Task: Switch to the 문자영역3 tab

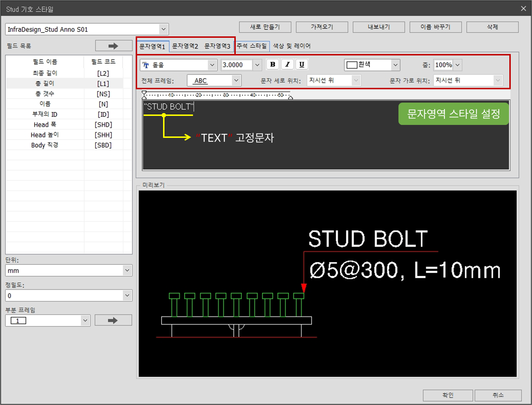Action: click(x=217, y=46)
